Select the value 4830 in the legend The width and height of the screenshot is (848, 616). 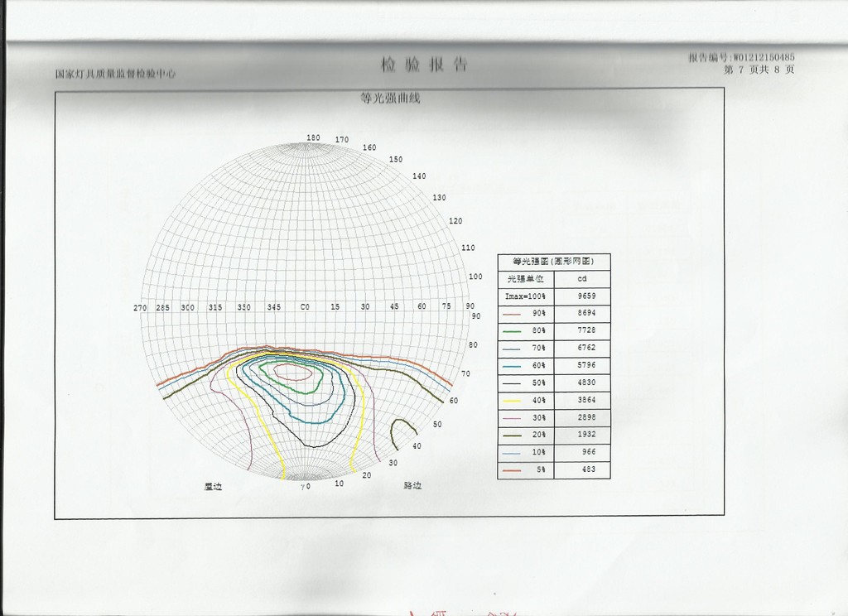[586, 383]
